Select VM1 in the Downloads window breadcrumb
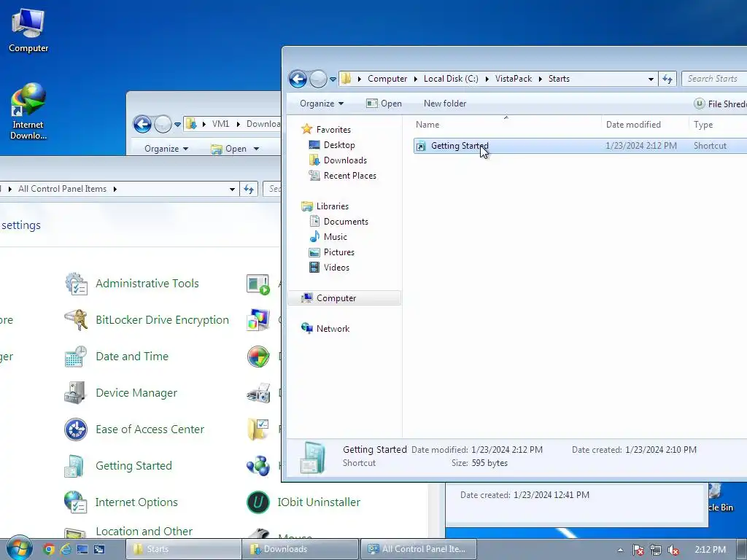 click(x=220, y=124)
